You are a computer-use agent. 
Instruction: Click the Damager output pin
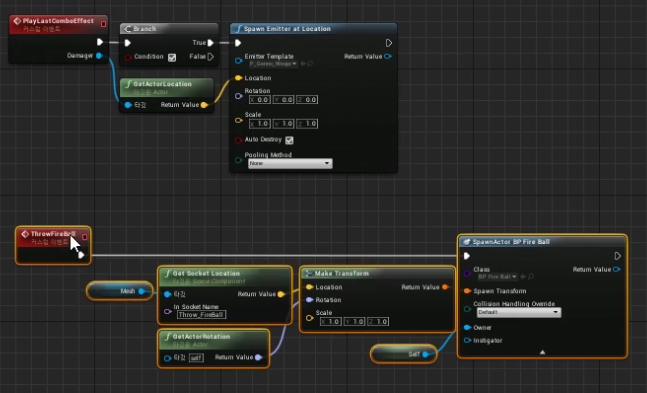tap(99, 56)
